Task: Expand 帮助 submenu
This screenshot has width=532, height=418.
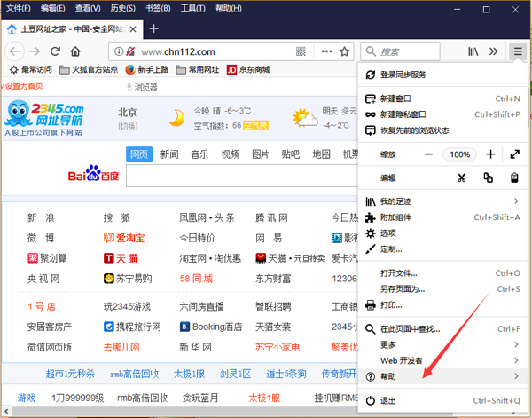Action: pyautogui.click(x=442, y=376)
